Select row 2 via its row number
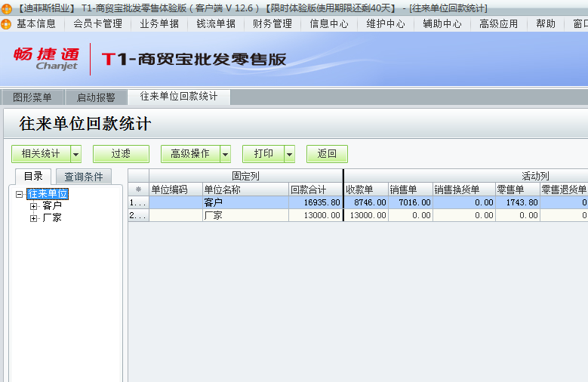Viewport: 588px width, 382px height. (x=138, y=215)
